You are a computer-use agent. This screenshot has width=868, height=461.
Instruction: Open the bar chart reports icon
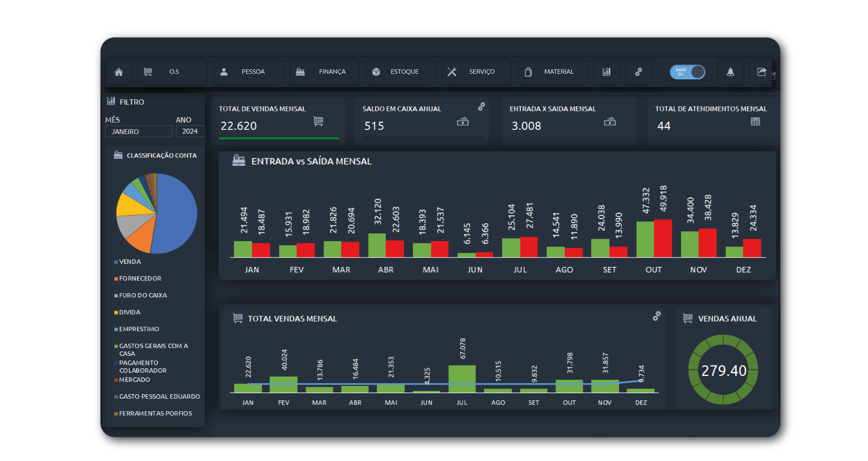607,72
